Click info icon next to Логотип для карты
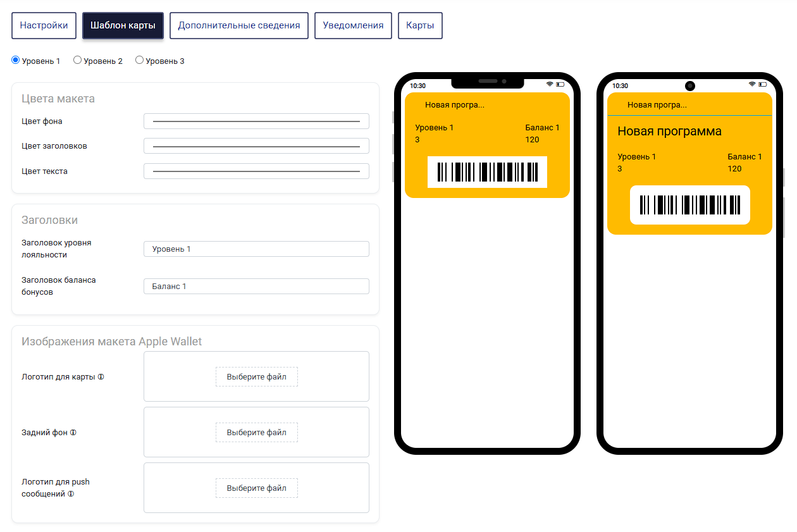797x532 pixels. tap(101, 377)
